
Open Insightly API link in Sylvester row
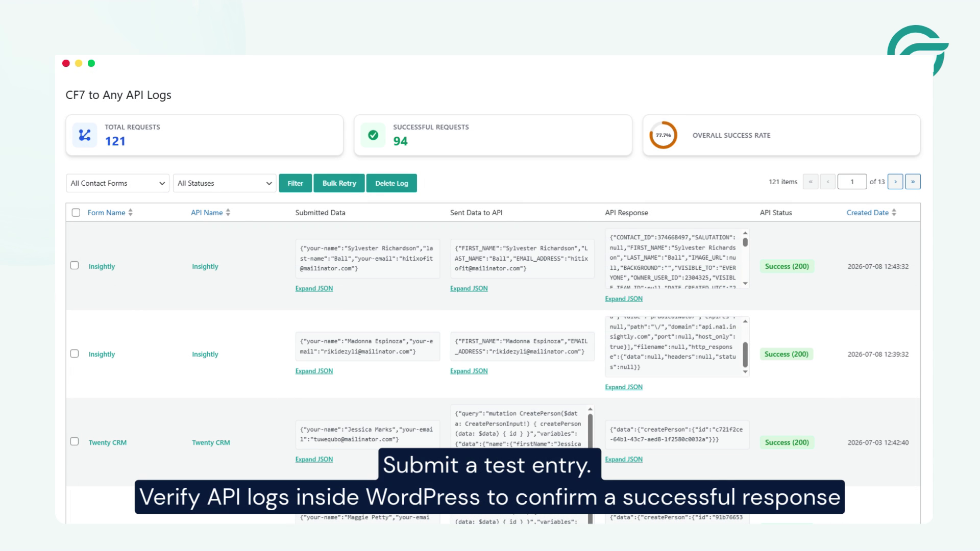pyautogui.click(x=205, y=266)
